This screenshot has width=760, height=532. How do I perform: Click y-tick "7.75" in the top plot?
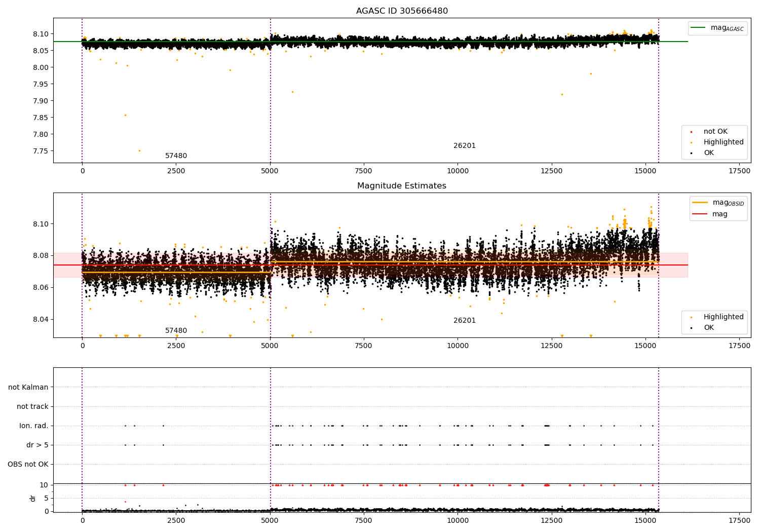pyautogui.click(x=41, y=151)
